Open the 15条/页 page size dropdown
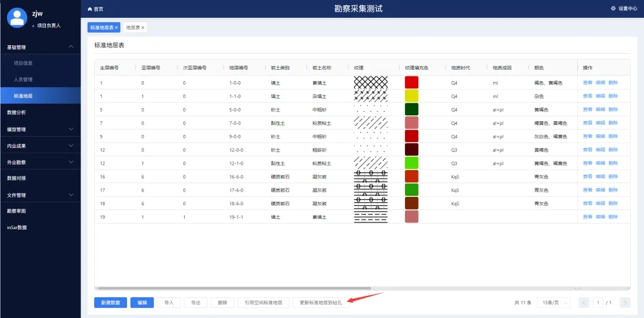 click(x=553, y=302)
